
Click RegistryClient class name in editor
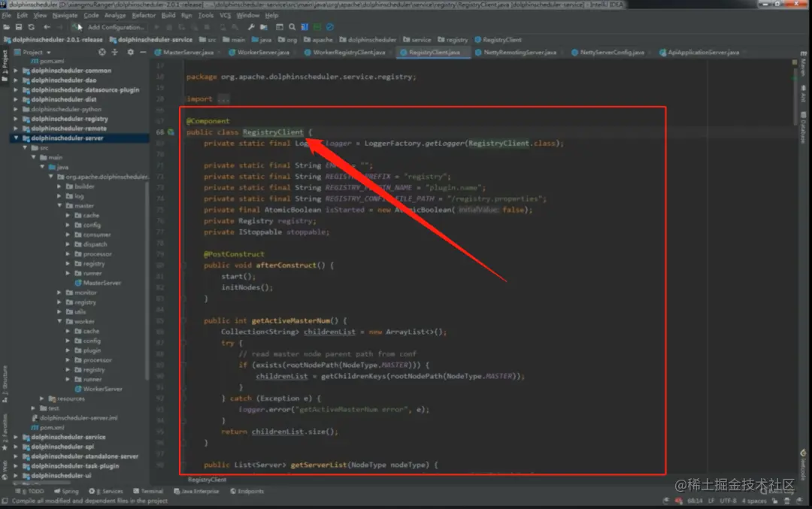(273, 132)
